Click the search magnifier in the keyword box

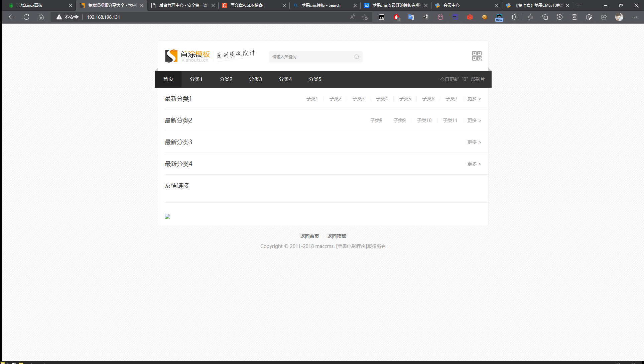(x=357, y=57)
